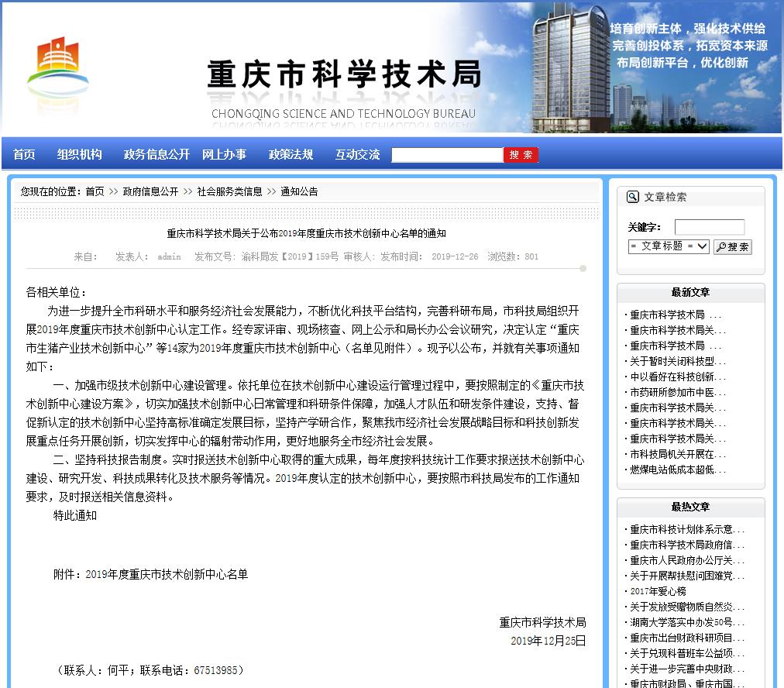The image size is (784, 688).
Task: Open the 首页 navigation menu item
Action: 24,154
